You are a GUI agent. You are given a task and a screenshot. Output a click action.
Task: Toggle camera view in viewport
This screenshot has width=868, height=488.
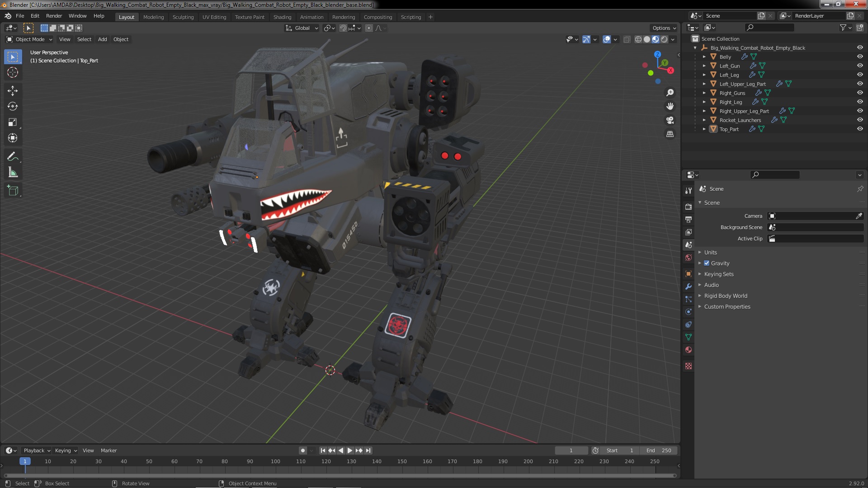(670, 120)
